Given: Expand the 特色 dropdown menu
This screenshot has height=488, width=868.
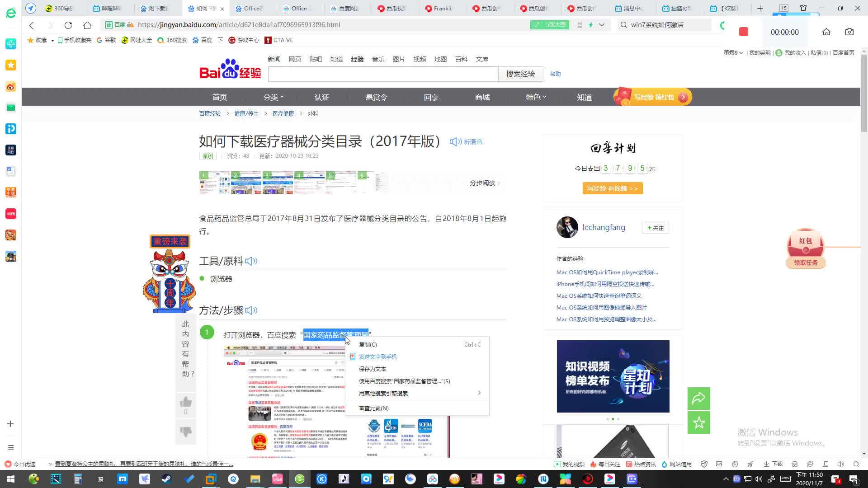Looking at the screenshot, I should tap(535, 97).
